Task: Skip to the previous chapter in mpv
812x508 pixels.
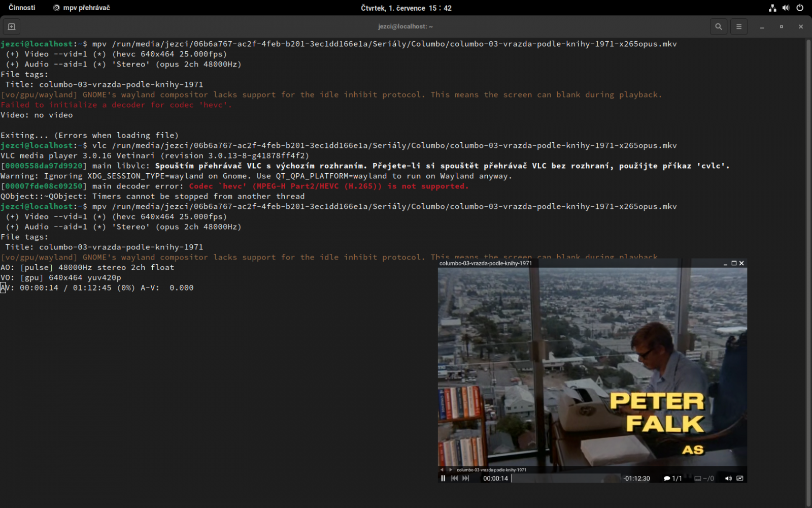Action: (455, 479)
